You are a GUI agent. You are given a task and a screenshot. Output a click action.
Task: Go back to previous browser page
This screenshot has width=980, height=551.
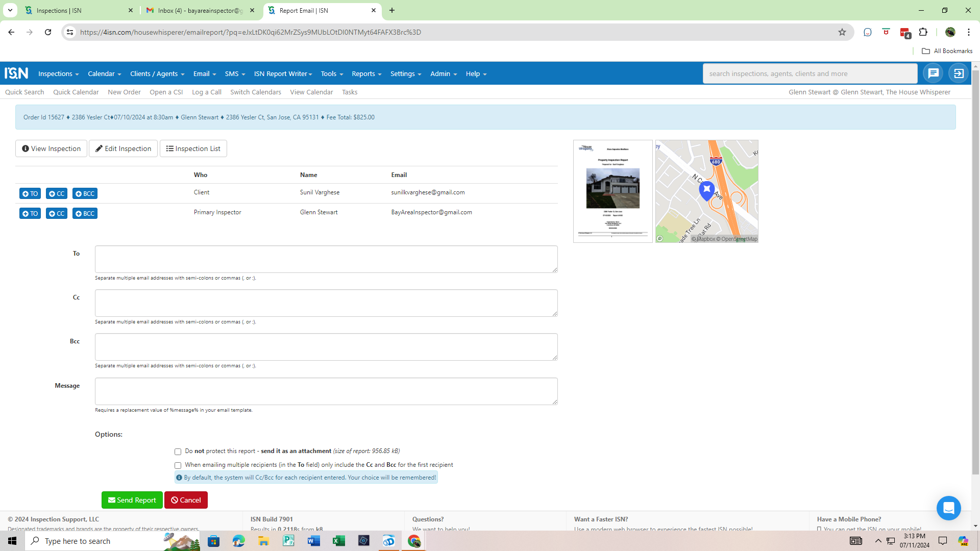tap(11, 32)
